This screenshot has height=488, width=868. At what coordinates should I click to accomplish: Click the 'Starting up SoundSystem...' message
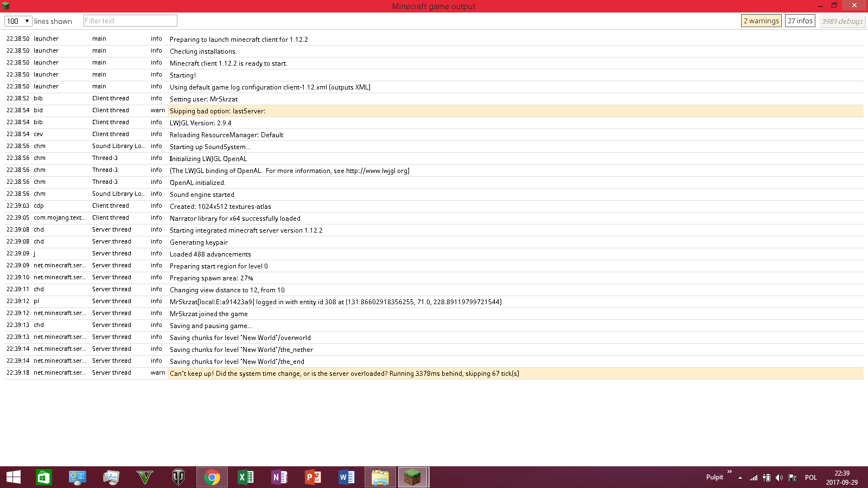click(210, 147)
